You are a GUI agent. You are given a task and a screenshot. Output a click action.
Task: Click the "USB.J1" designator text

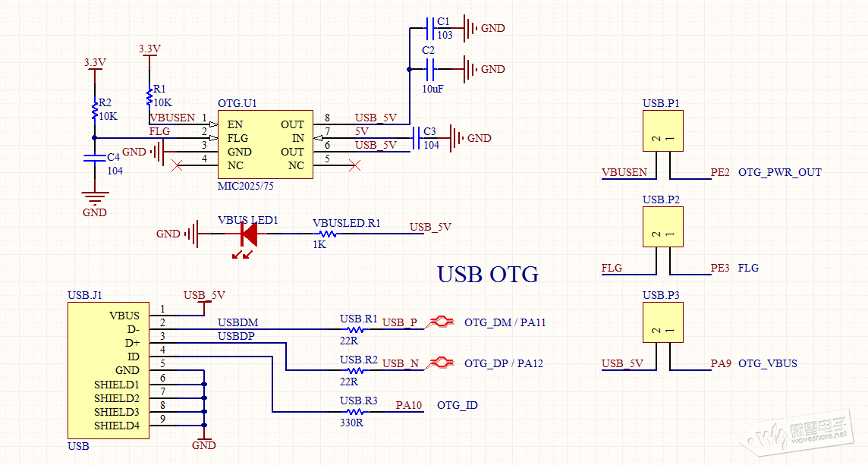[x=85, y=295]
